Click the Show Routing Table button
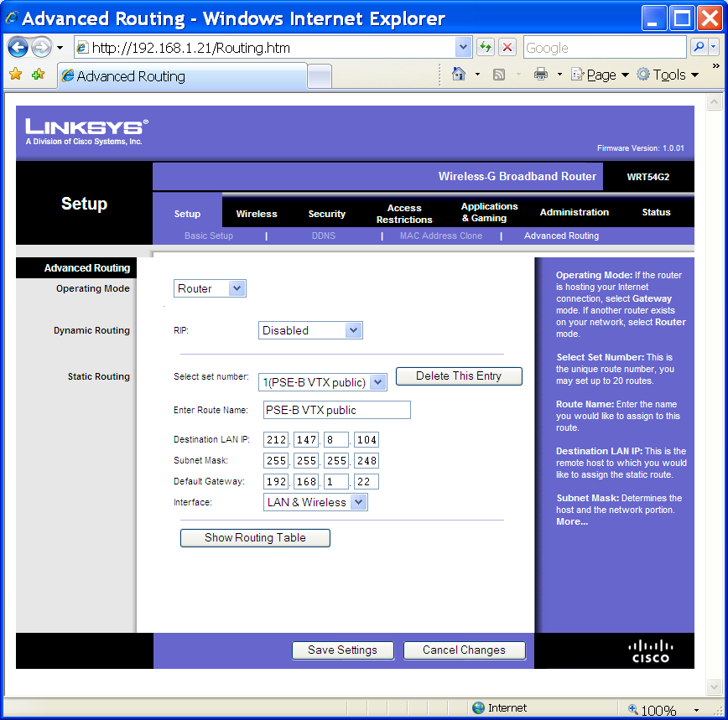 point(255,537)
